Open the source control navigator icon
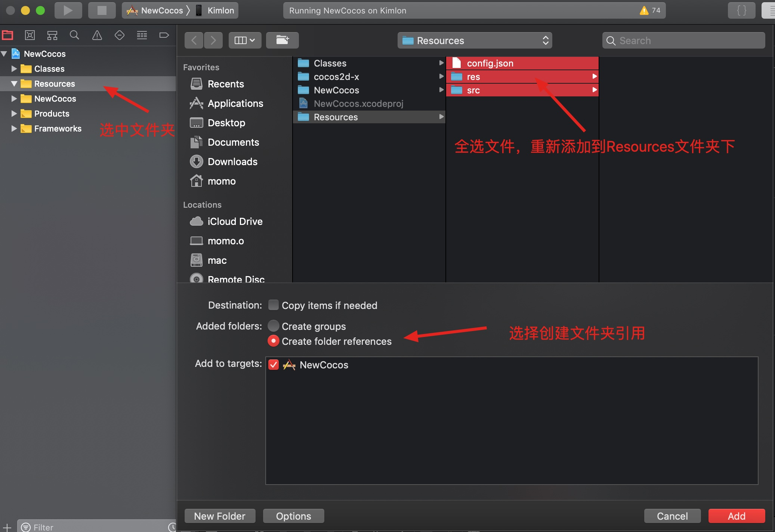The image size is (775, 532). tap(30, 35)
